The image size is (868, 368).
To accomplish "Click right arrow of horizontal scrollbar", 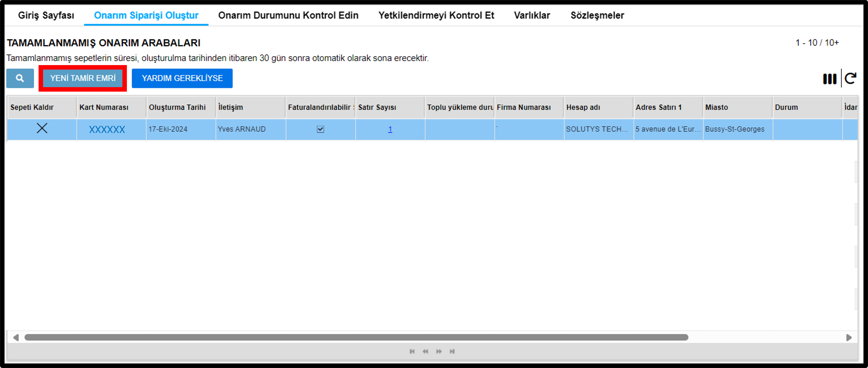I will point(849,337).
